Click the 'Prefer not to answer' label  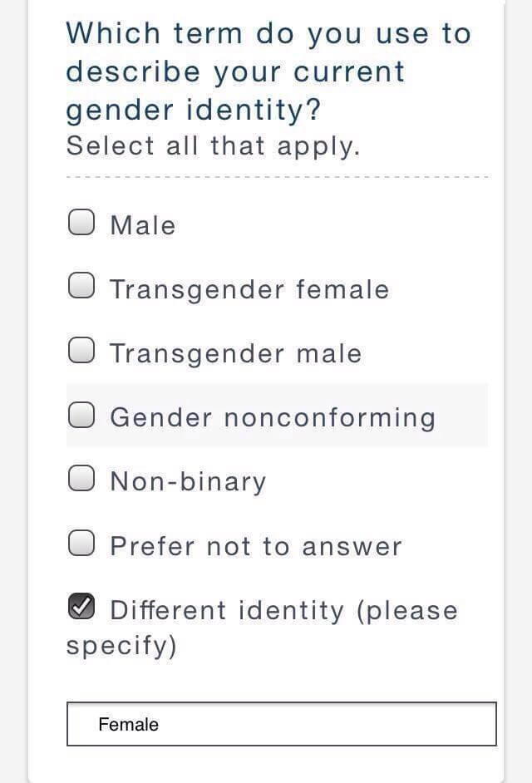click(256, 546)
